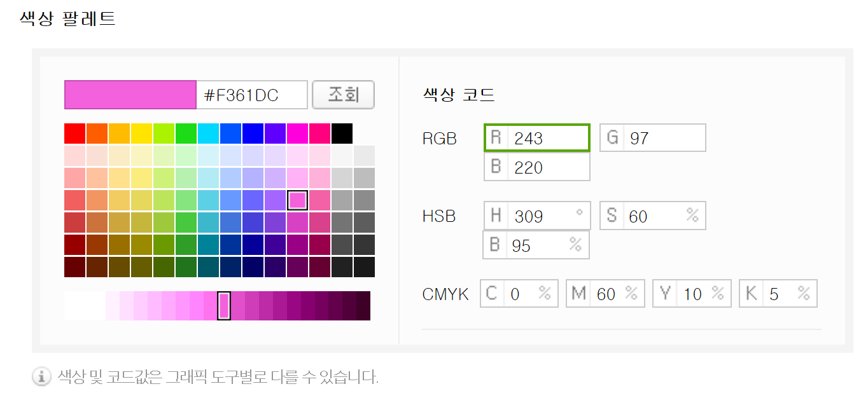The image size is (868, 398).
Task: Select the orange swatch in top row
Action: click(97, 134)
